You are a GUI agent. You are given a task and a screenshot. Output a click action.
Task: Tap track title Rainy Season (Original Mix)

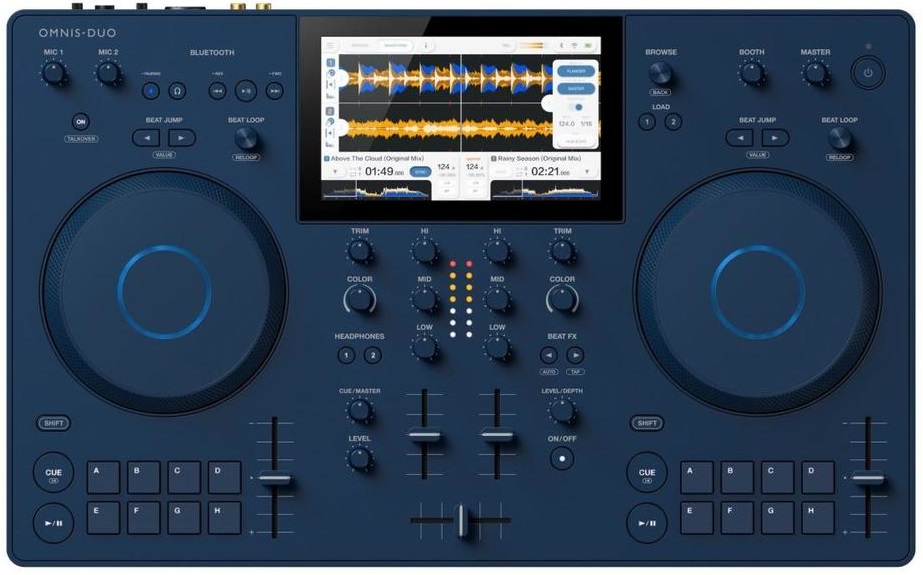[539, 158]
